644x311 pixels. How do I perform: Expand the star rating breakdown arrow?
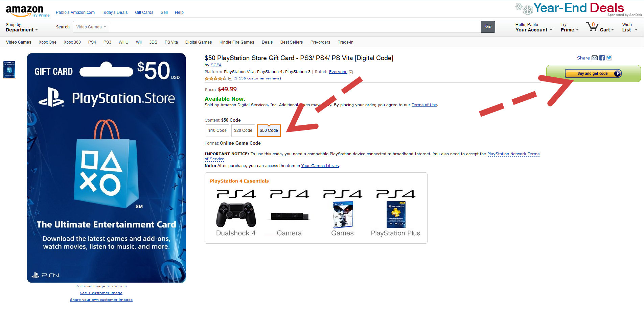coord(230,78)
